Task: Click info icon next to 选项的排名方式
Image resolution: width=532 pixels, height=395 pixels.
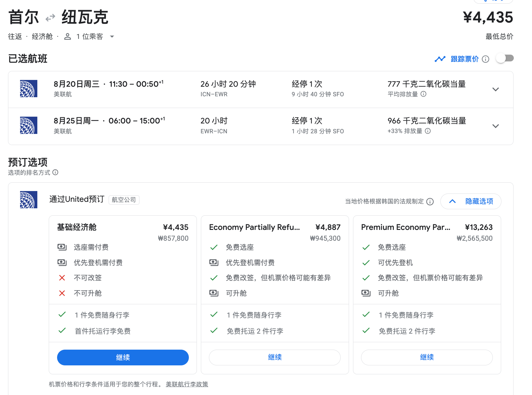Action: click(55, 173)
